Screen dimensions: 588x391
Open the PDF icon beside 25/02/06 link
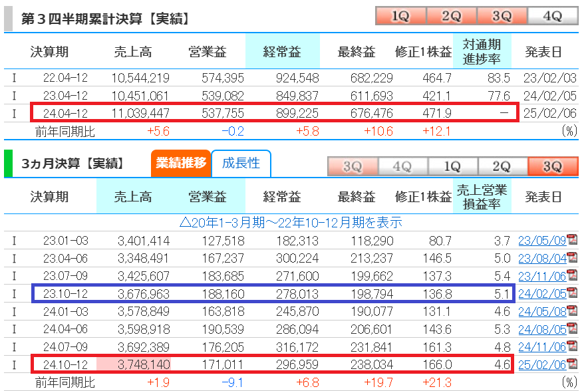(x=572, y=363)
